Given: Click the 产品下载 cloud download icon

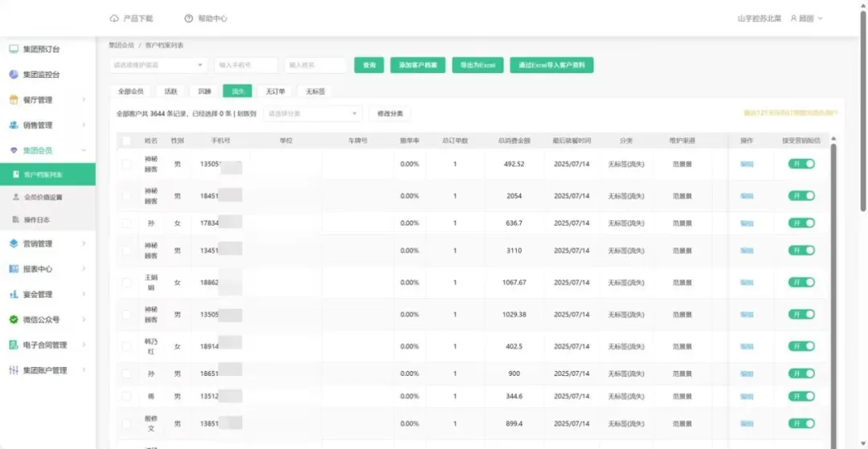Looking at the screenshot, I should (x=114, y=18).
